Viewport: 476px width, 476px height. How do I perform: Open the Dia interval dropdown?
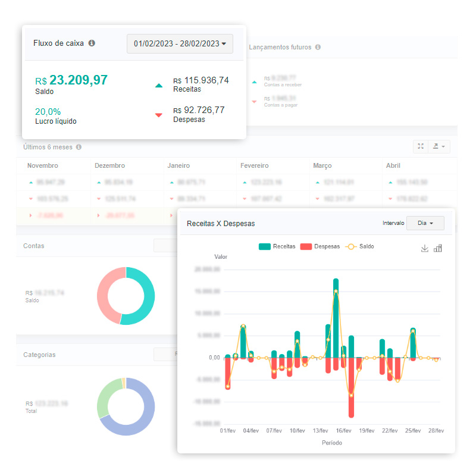point(425,223)
